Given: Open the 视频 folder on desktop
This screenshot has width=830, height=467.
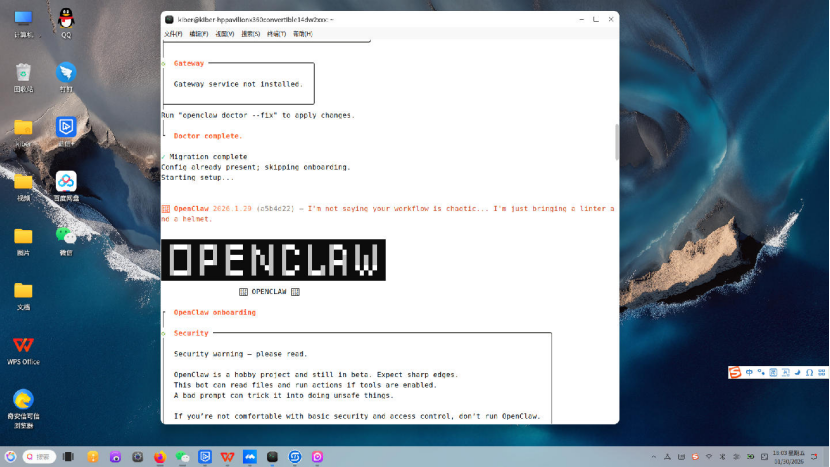Looking at the screenshot, I should (x=23, y=187).
